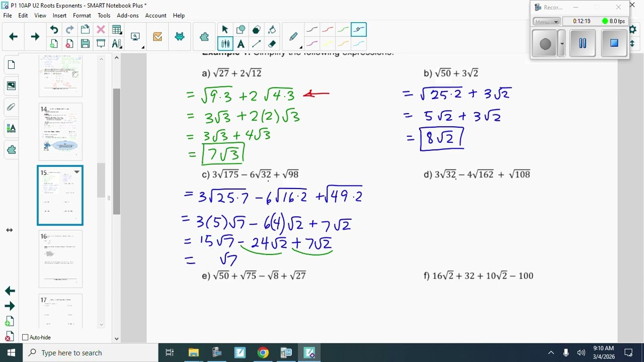Open the Format menu

point(82,16)
